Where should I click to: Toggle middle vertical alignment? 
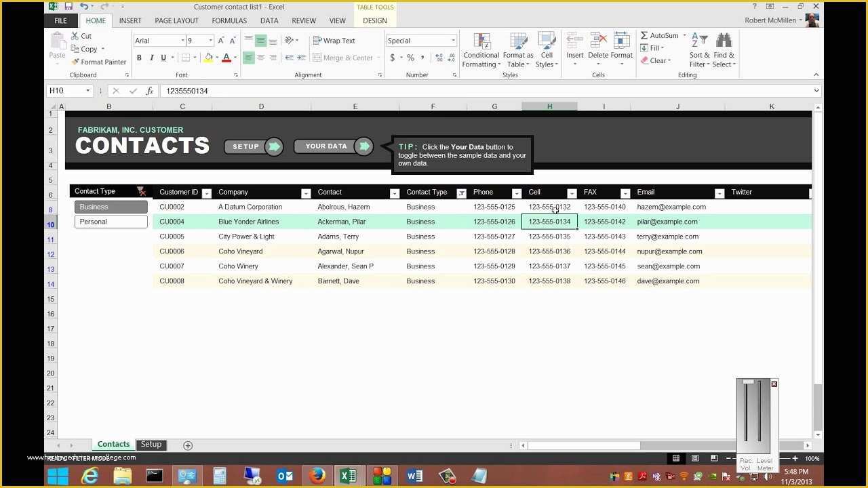pos(260,41)
